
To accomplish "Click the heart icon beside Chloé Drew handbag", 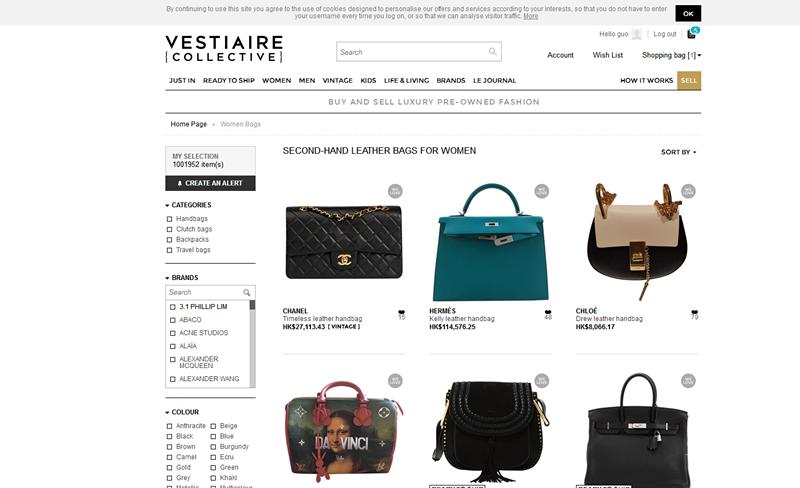I will [x=694, y=312].
